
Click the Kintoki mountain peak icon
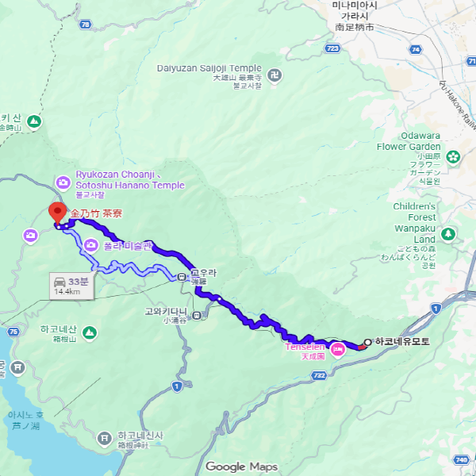[x=34, y=121]
